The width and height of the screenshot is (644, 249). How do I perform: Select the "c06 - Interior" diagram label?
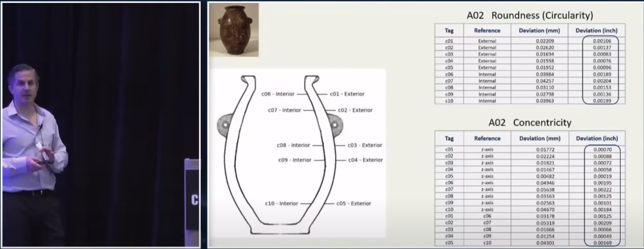(278, 94)
